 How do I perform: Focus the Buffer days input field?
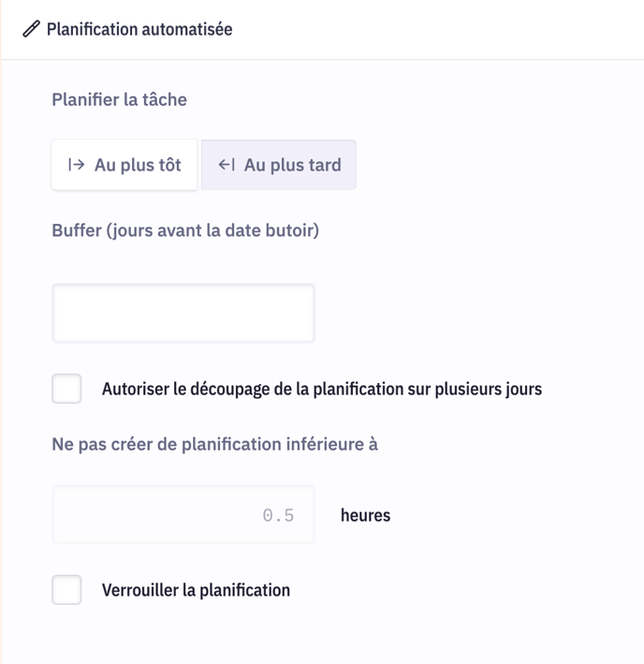183,314
